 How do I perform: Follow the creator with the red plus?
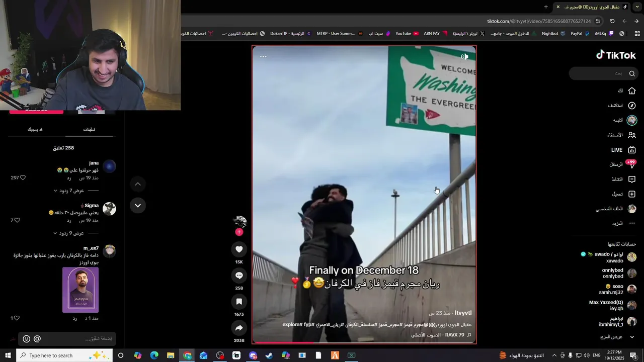click(239, 232)
